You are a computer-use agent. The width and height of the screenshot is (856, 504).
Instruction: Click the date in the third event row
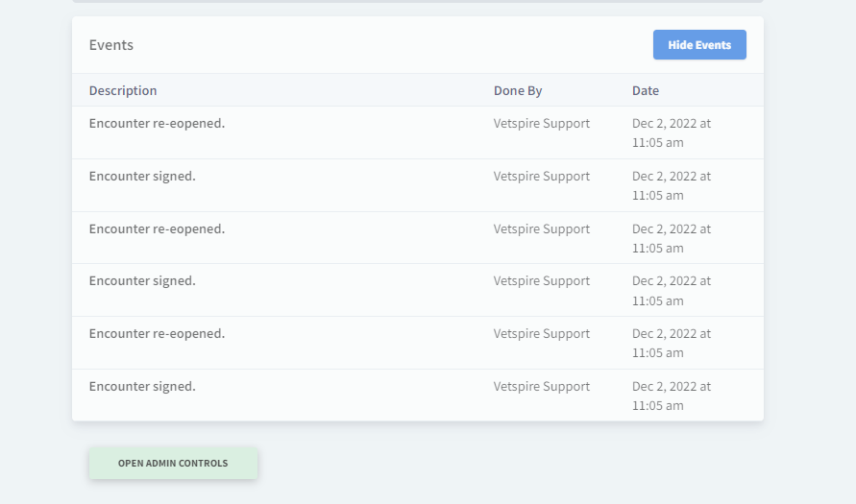tap(671, 238)
